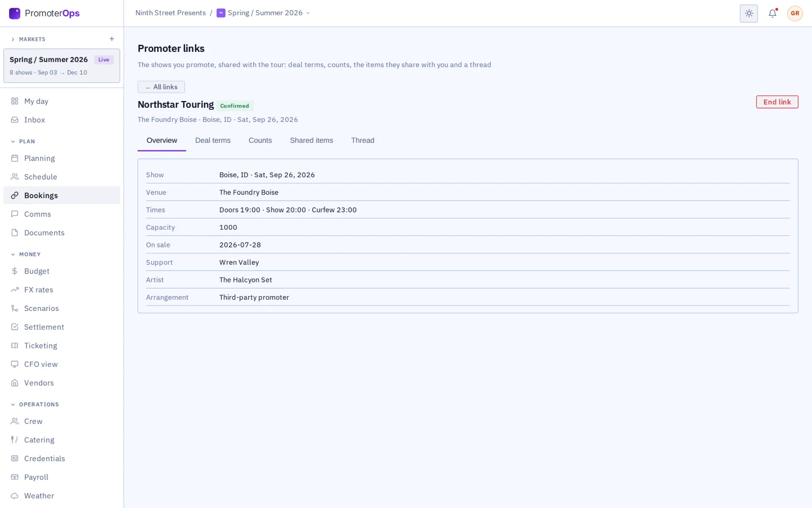
Task: Click the Documents file icon
Action: coord(15,233)
